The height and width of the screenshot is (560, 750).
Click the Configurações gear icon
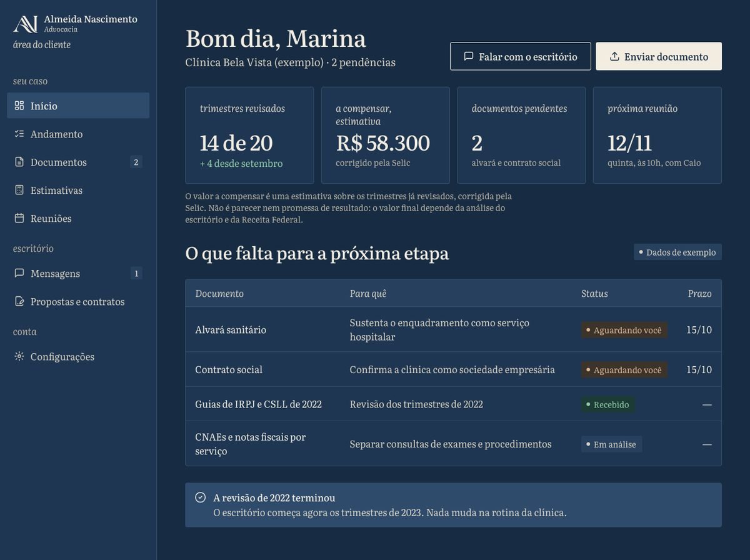[x=19, y=356]
